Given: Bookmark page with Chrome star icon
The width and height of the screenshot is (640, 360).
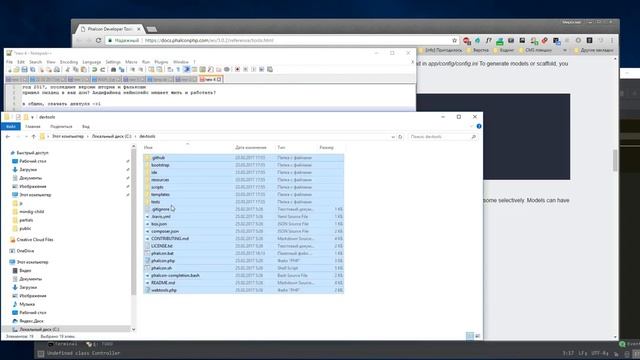Looking at the screenshot, I should coord(454,40).
